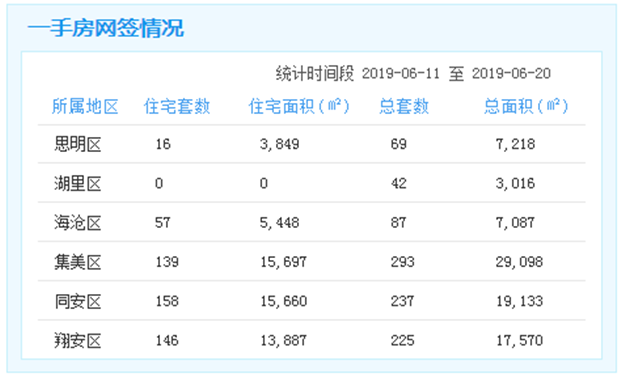Select value 225 in 翔安区 row

pos(403,340)
